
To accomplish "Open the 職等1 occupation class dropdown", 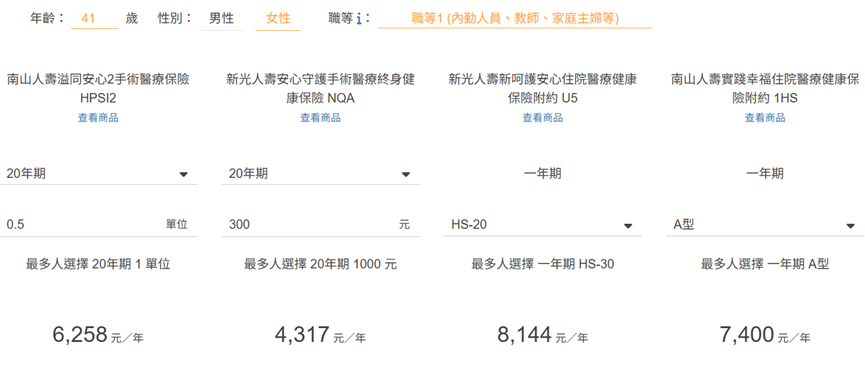I will (515, 19).
